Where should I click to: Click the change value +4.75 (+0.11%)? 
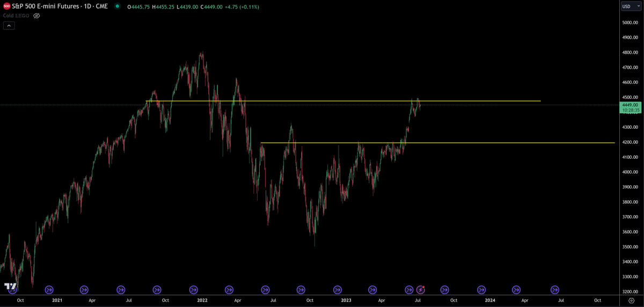coord(241,7)
